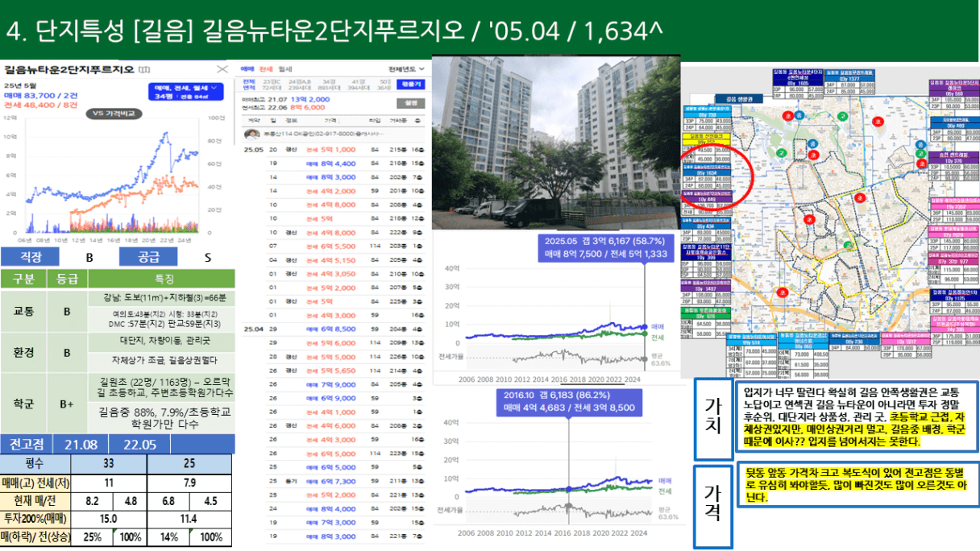Click the 2016.10 갭 6,183 tooltip
980x551 pixels.
pos(569,401)
